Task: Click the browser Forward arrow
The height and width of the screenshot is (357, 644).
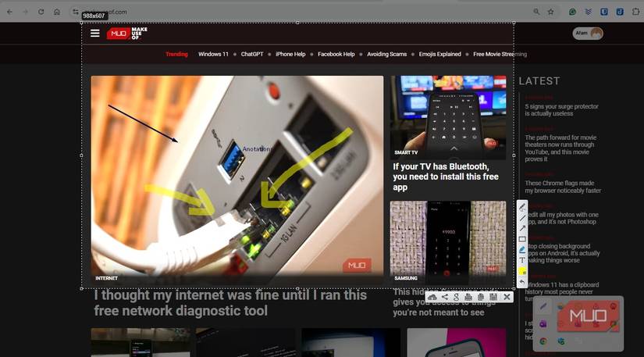Action: pyautogui.click(x=26, y=12)
